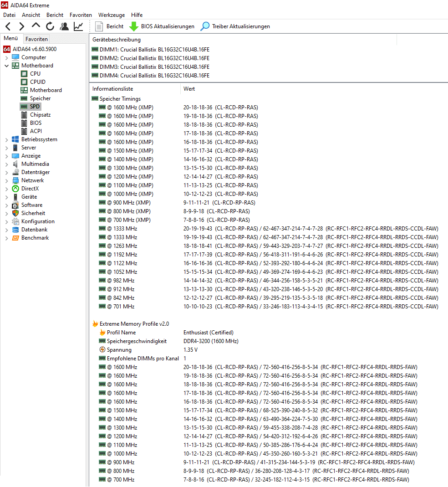Expand the Multimedia node
The image size is (448, 487).
(x=6, y=164)
